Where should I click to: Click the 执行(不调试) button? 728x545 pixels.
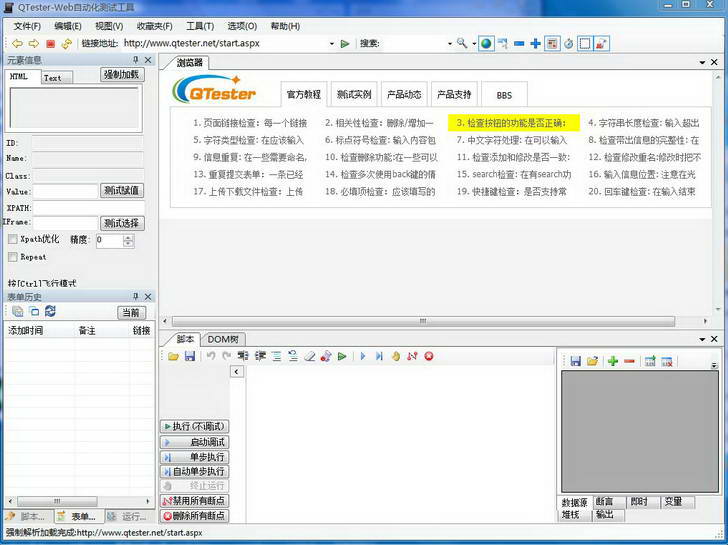[194, 426]
